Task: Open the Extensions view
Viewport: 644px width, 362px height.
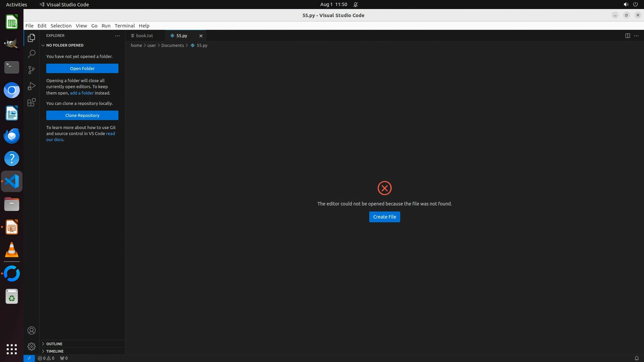Action: pyautogui.click(x=32, y=102)
